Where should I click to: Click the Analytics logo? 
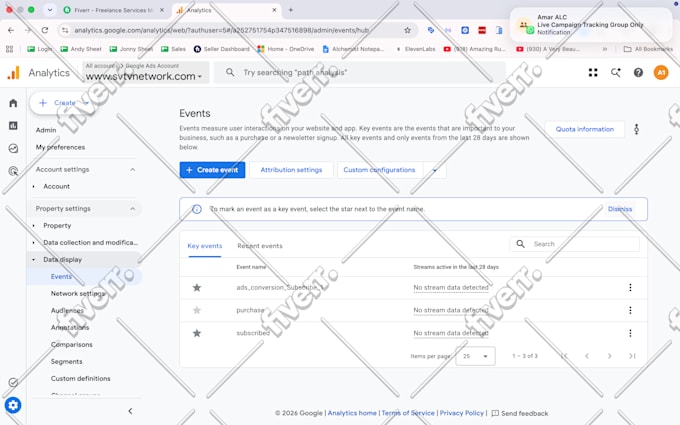[14, 72]
